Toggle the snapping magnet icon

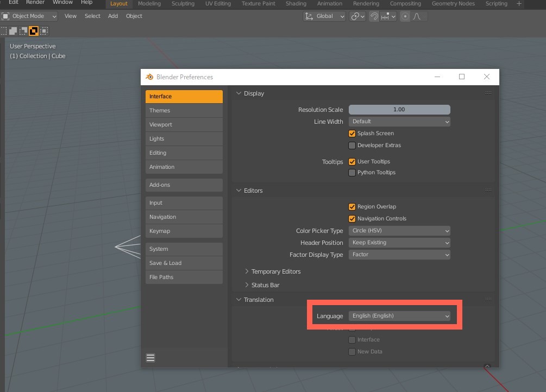(x=374, y=16)
